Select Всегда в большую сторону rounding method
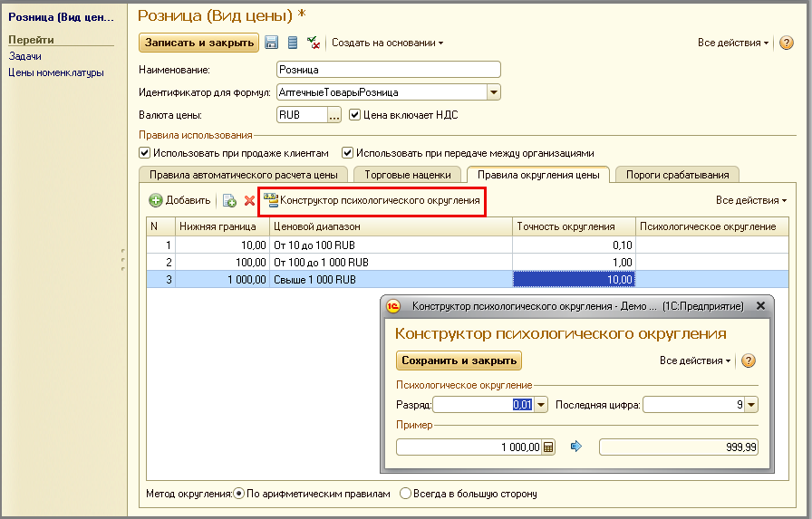Viewport: 812px width, 519px height. pyautogui.click(x=405, y=494)
